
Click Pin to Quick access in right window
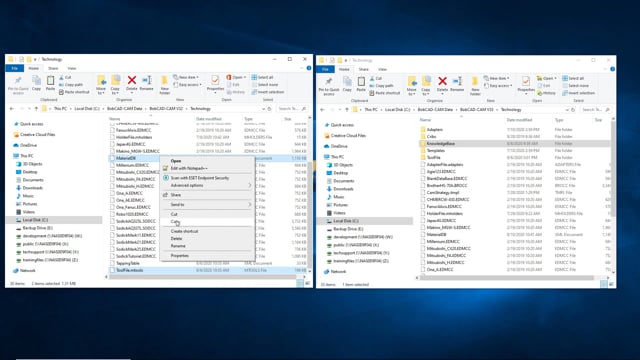click(329, 86)
